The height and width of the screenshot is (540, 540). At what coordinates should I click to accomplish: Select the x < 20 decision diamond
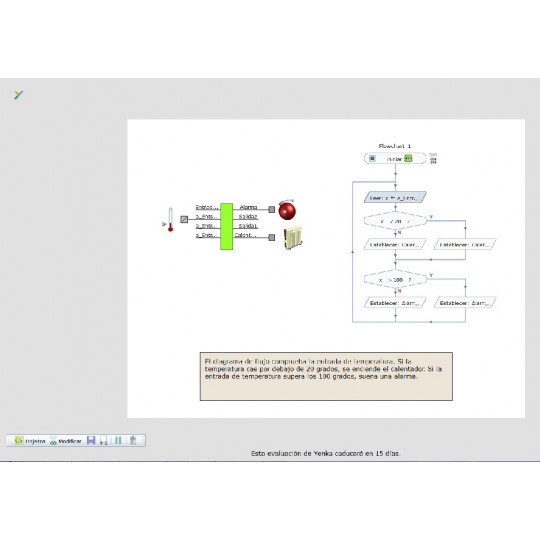click(x=395, y=221)
